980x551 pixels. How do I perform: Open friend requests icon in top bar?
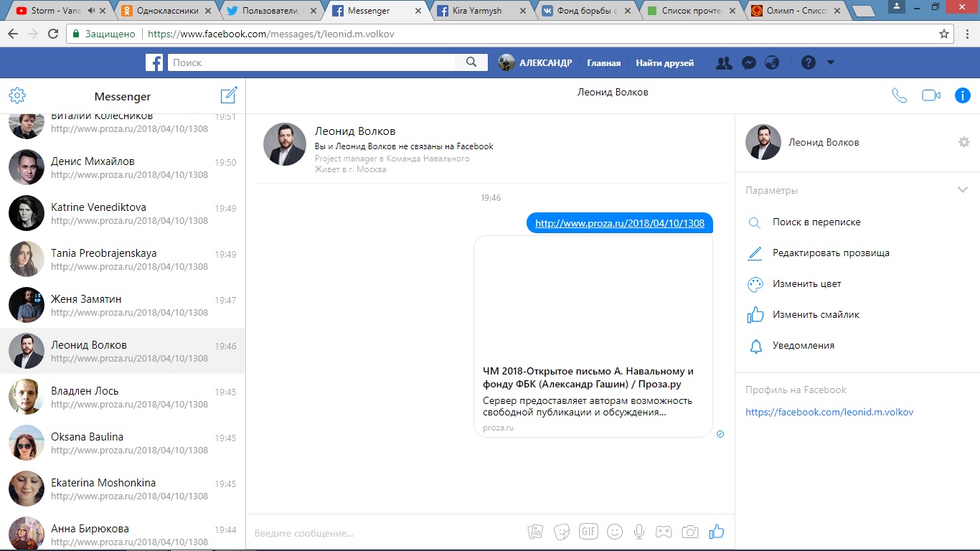(x=724, y=63)
